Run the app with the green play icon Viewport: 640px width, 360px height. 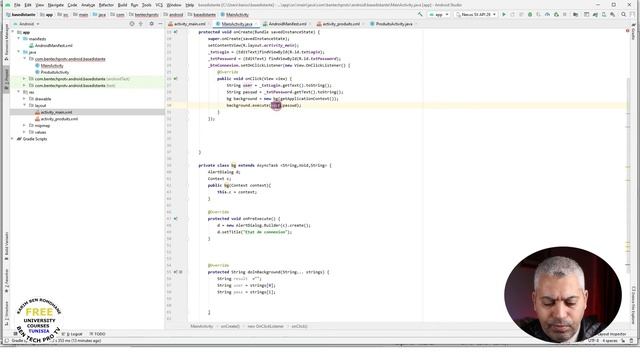(x=504, y=14)
